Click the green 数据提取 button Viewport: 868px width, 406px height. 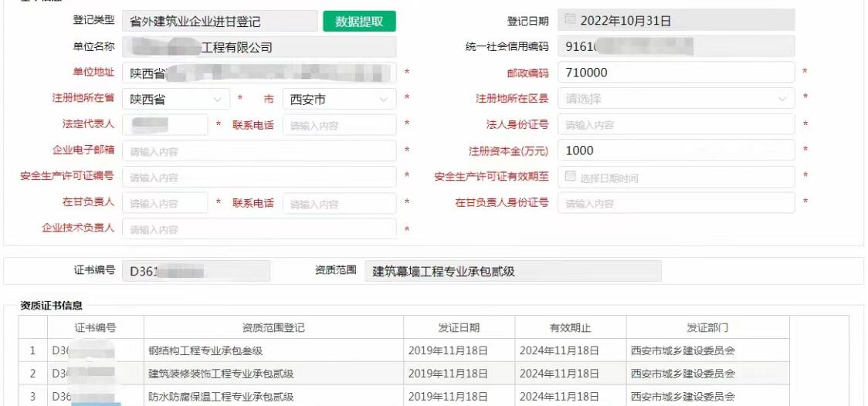coord(359,21)
